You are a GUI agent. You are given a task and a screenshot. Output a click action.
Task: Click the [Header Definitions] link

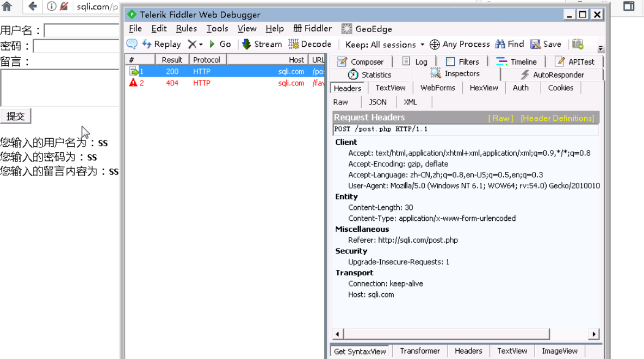(x=558, y=118)
